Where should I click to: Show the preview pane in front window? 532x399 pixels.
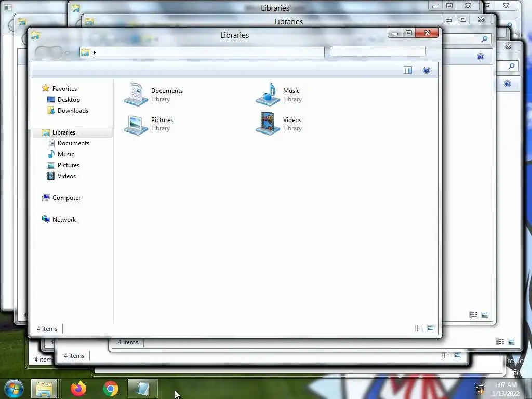coord(408,70)
